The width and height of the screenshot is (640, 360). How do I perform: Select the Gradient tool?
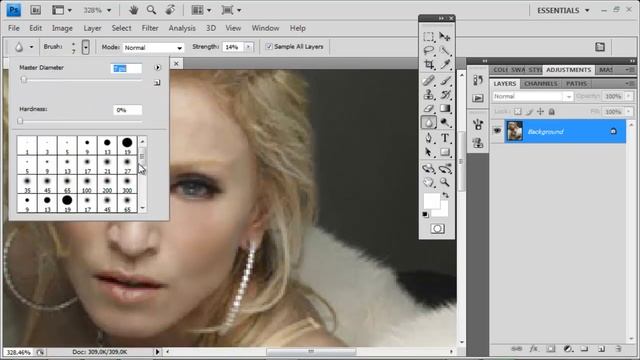444,108
